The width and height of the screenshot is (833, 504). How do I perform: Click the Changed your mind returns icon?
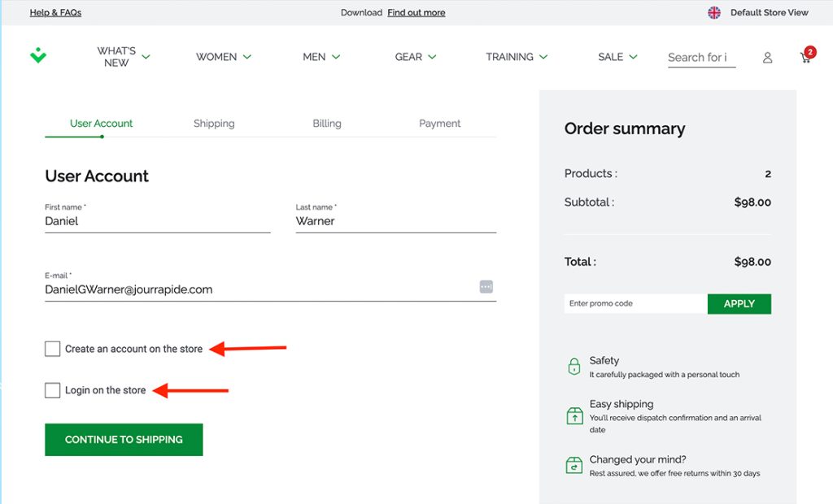click(574, 465)
